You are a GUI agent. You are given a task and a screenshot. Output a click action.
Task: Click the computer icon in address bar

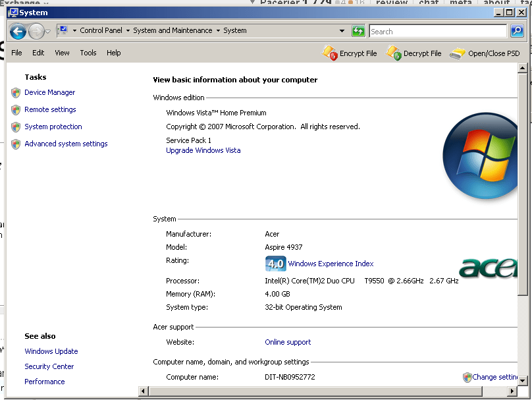63,30
